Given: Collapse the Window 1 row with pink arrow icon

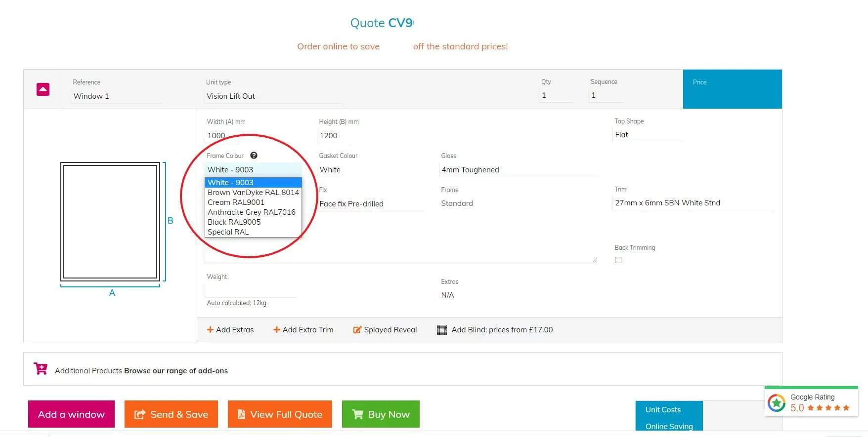Looking at the screenshot, I should click(43, 89).
